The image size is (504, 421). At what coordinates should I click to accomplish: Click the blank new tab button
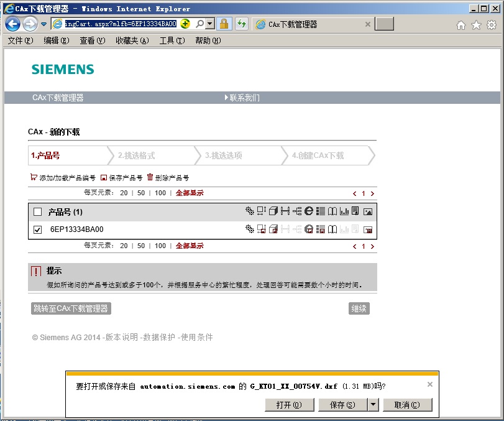coord(385,24)
